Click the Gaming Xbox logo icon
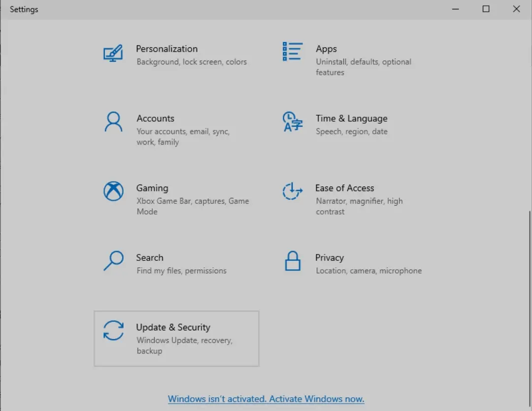Viewport: 532px width, 411px height. pos(113,191)
